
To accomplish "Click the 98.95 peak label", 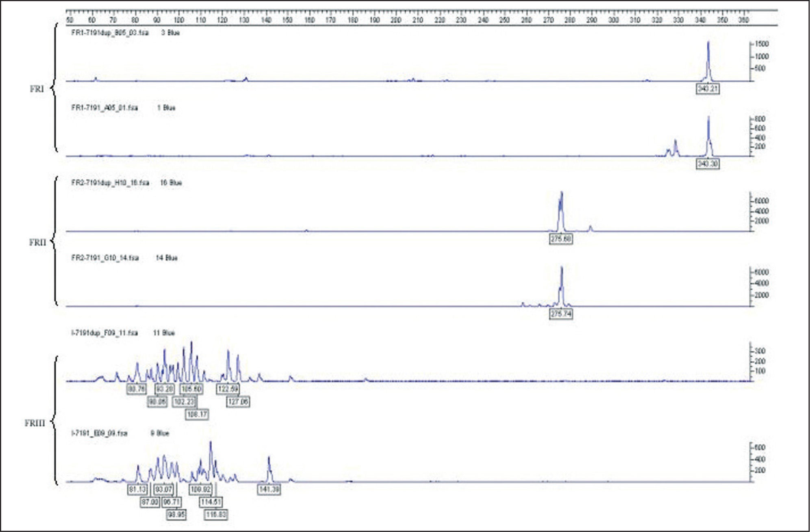I will 176,515.
